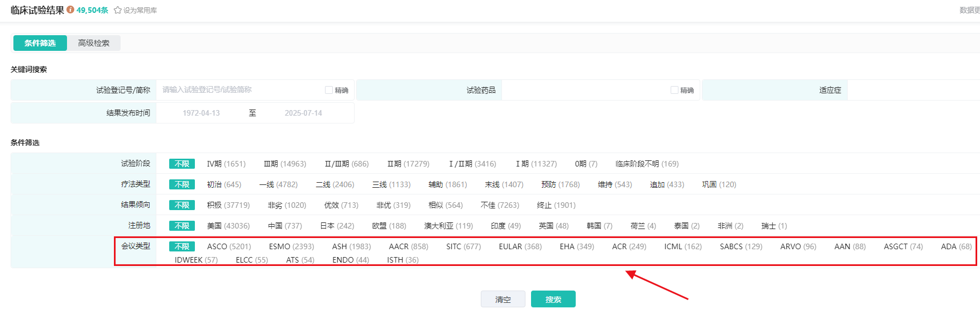Screen dimensions: 980x309
Task: Filter by 印度 (49)
Action: (506, 226)
